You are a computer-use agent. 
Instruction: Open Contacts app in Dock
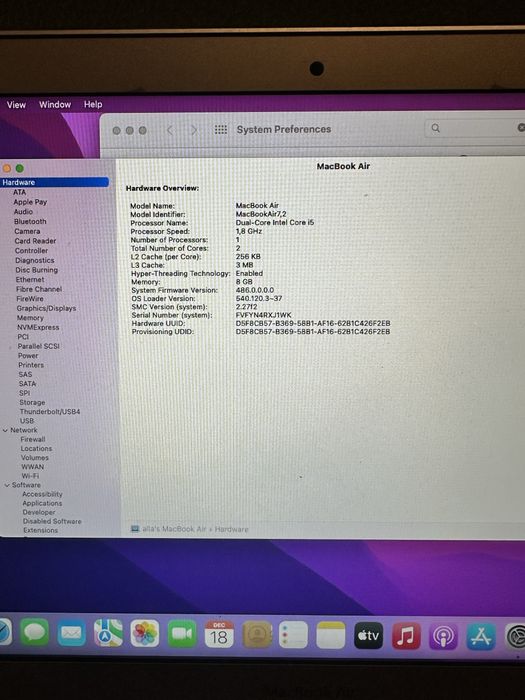(x=257, y=634)
